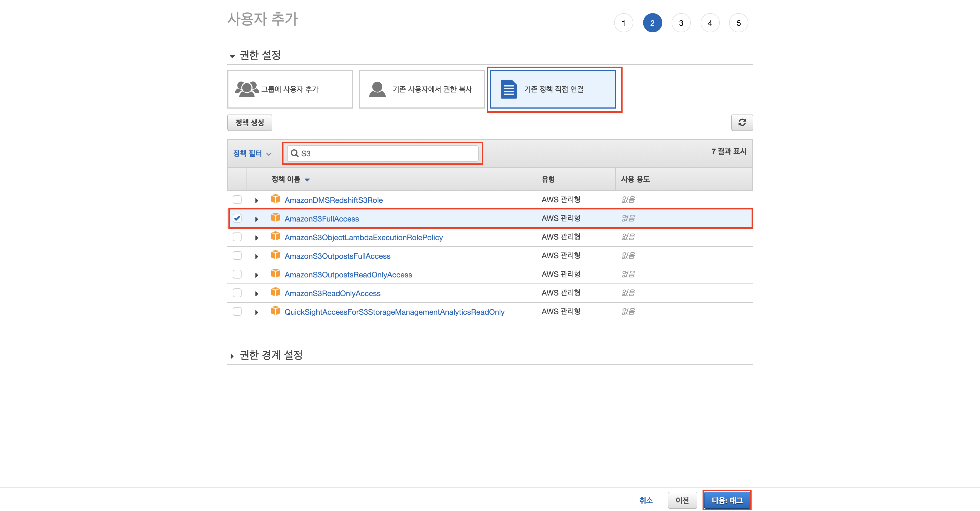Click orange box icon beside AmazonS3FullAccess
This screenshot has width=980, height=511.
point(276,218)
